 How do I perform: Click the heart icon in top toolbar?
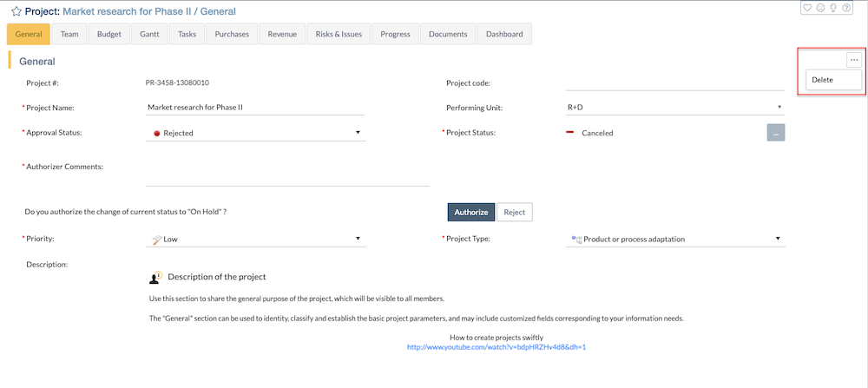tap(807, 8)
